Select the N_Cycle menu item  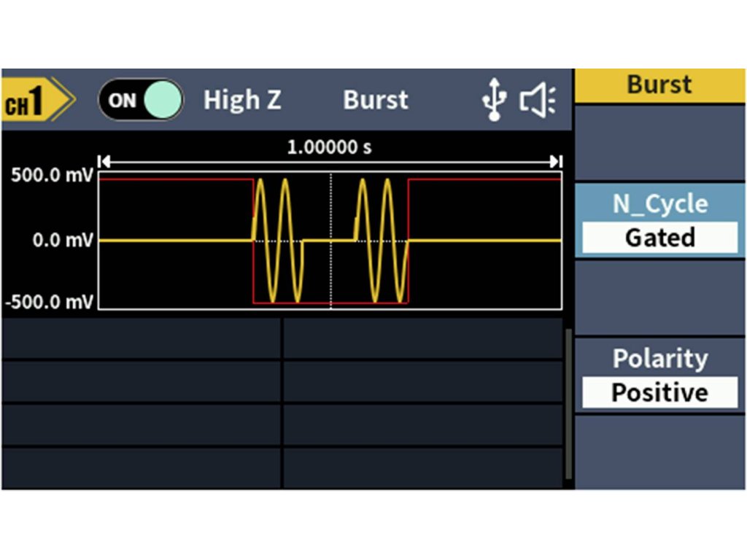pyautogui.click(x=659, y=204)
